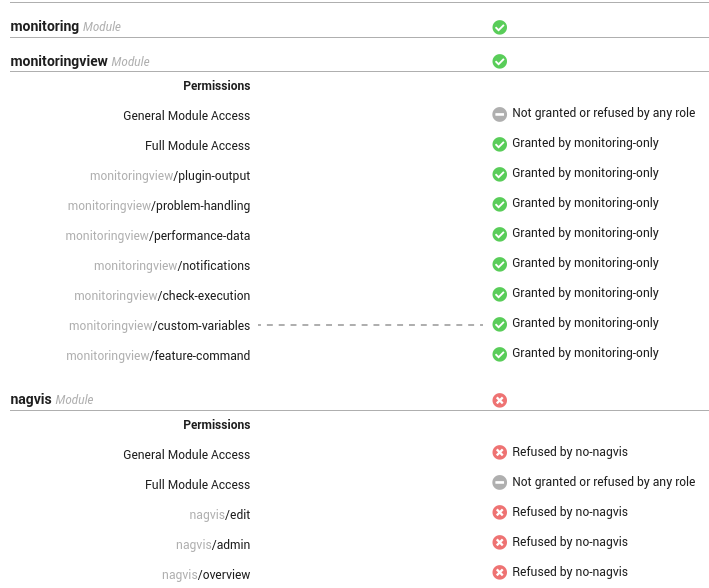
Task: Click 'Refused by no-nagvis' next to nagvis/admin
Action: (x=570, y=541)
